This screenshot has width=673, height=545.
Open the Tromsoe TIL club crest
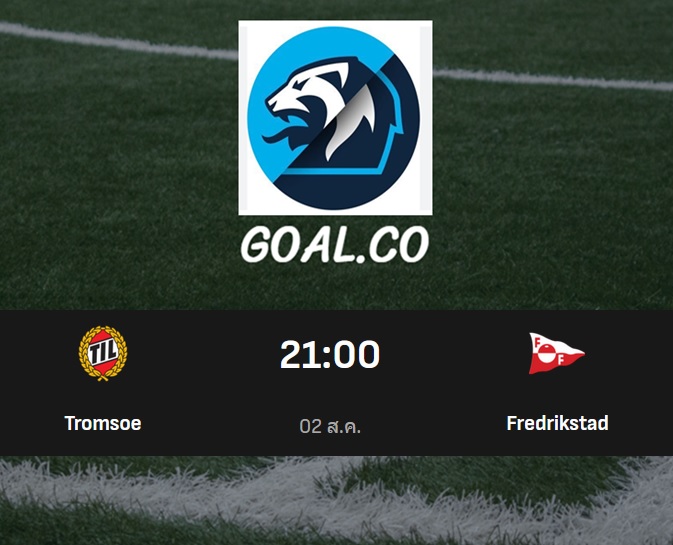point(103,354)
